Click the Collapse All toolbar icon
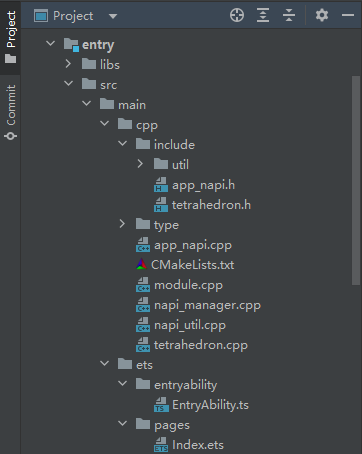362x454 pixels. (x=289, y=15)
